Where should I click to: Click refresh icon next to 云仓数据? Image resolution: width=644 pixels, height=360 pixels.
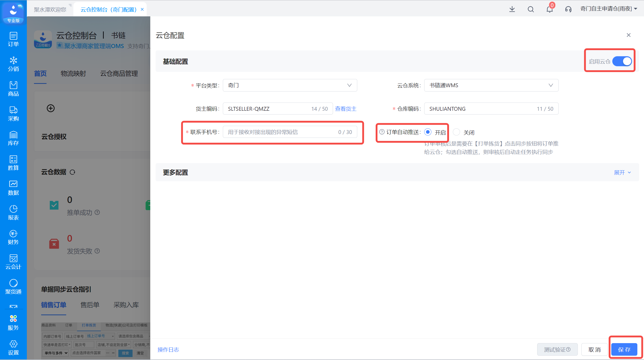pyautogui.click(x=73, y=172)
